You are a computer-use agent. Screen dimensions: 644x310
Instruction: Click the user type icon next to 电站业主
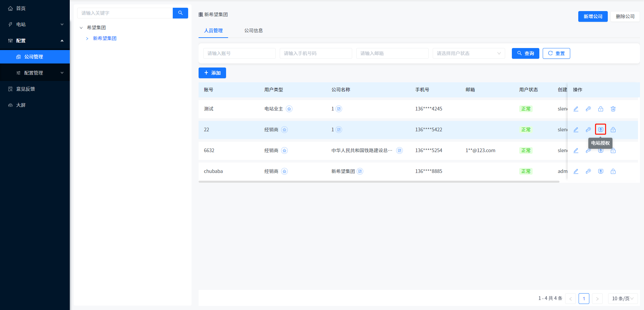pyautogui.click(x=289, y=109)
